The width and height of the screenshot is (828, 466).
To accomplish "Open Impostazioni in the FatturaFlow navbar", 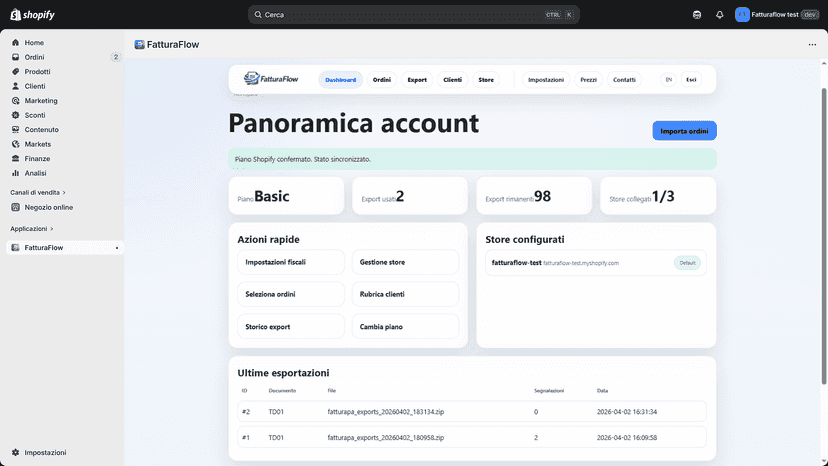I will tap(546, 80).
